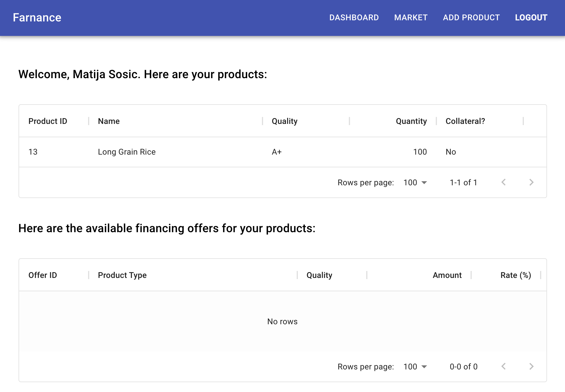Click the Rate (%) column header
565x392 pixels.
click(x=515, y=275)
